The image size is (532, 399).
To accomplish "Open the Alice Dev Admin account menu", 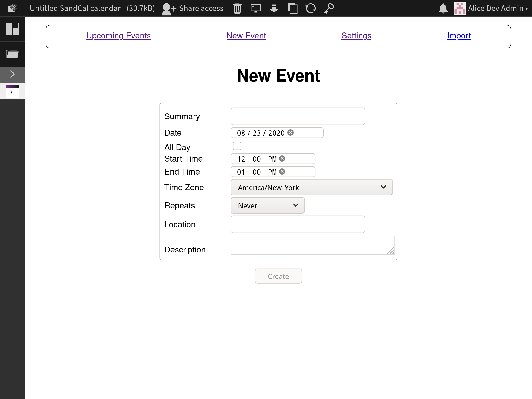I will click(491, 8).
